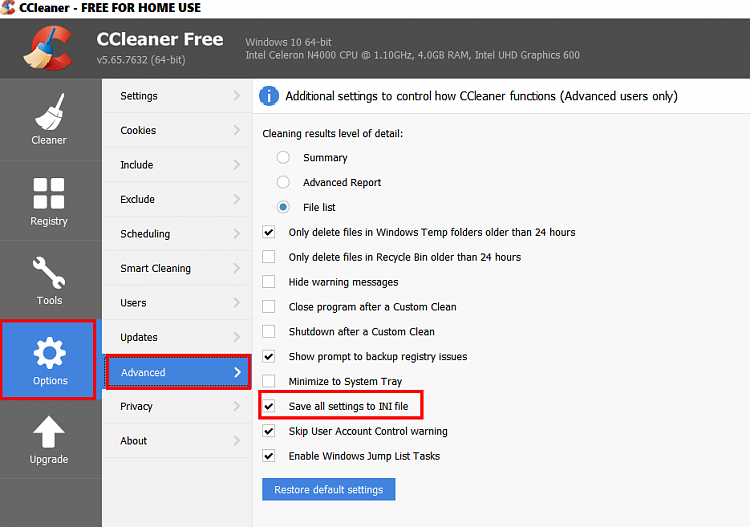Open the Registry section with the grid icon
The width and height of the screenshot is (750, 527).
(49, 201)
